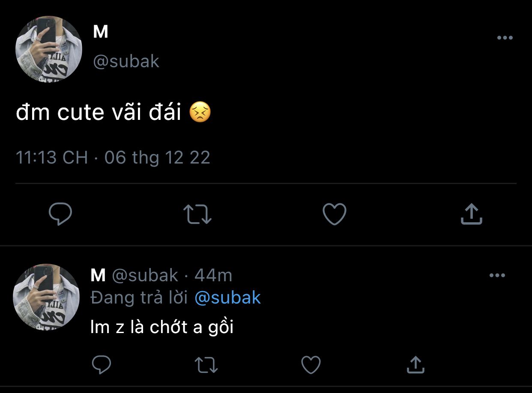Open the reply text "lm z là chốt a gồi"
The height and width of the screenshot is (393, 532).
(x=162, y=327)
